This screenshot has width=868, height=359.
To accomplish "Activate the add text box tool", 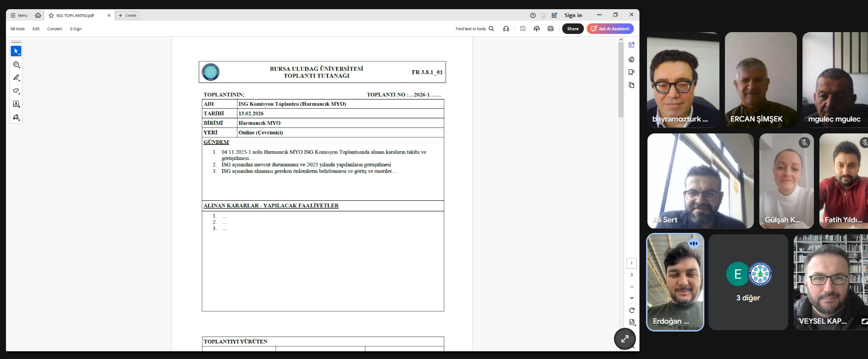I will pyautogui.click(x=16, y=104).
